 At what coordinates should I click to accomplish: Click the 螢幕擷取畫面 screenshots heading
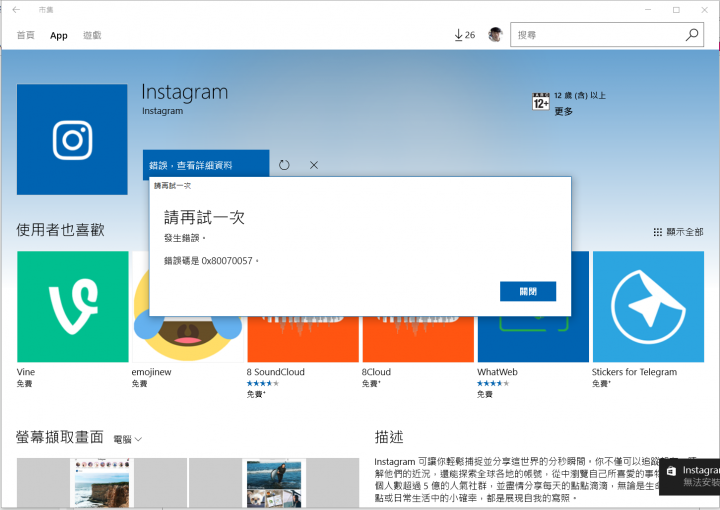point(60,437)
